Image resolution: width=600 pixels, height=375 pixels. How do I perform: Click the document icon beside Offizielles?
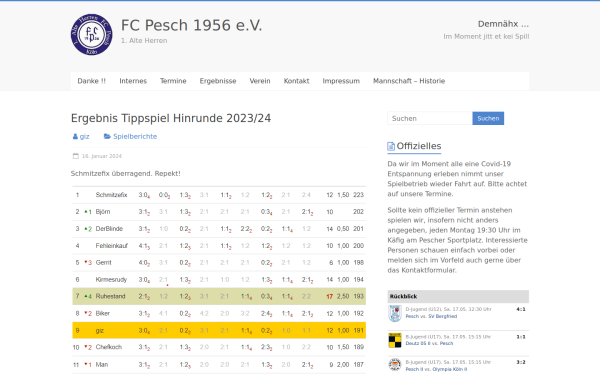click(x=391, y=146)
